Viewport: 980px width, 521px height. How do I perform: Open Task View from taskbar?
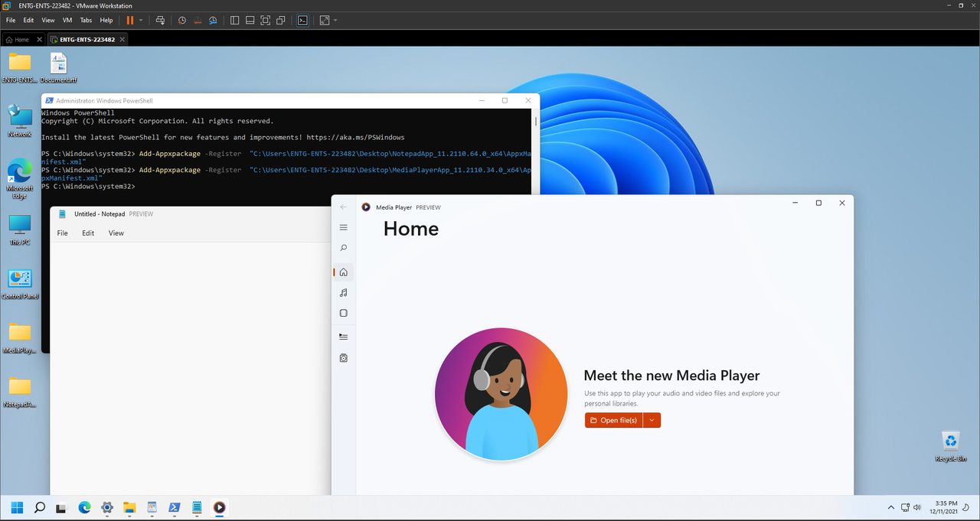pos(62,506)
